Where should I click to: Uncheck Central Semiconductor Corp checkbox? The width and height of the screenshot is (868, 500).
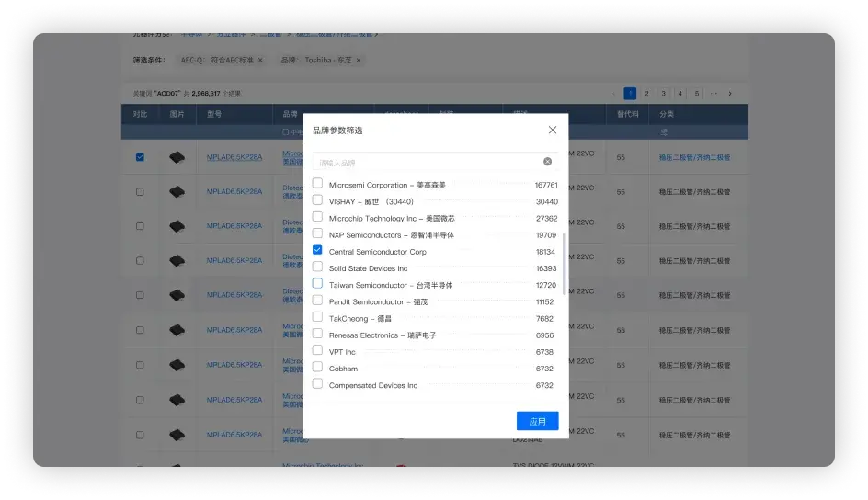coord(317,250)
